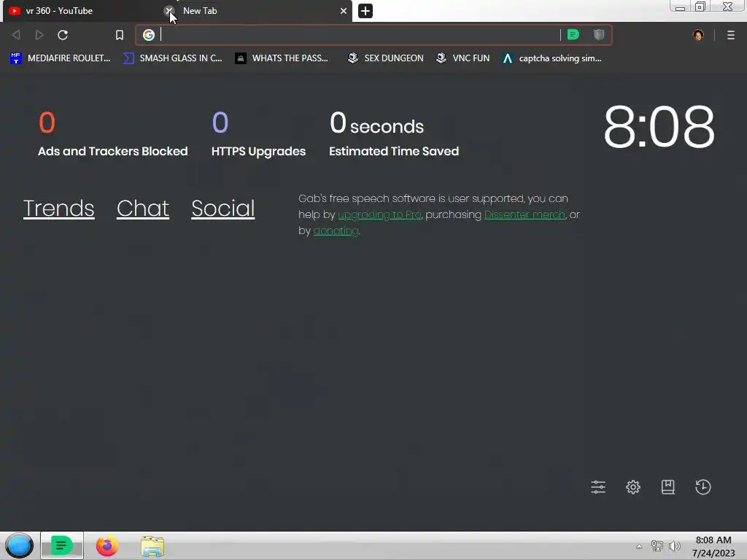Click the Ads and Trackers Blocked stat
This screenshot has height=560, width=747.
point(113,133)
